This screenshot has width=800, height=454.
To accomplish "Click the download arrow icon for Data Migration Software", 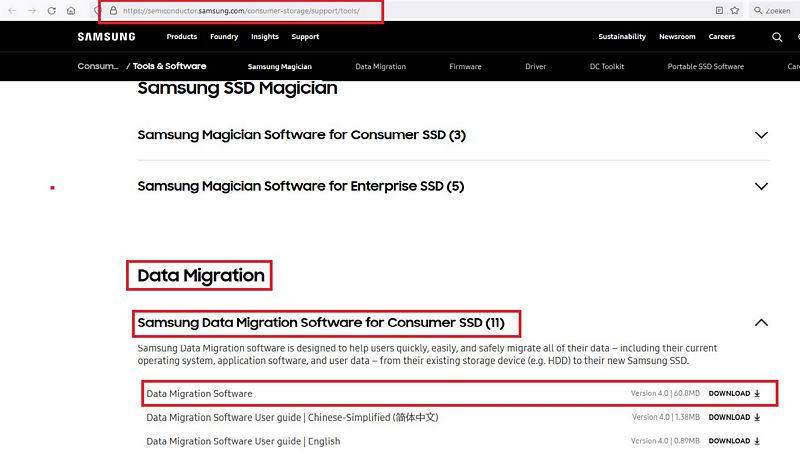I will tap(757, 393).
